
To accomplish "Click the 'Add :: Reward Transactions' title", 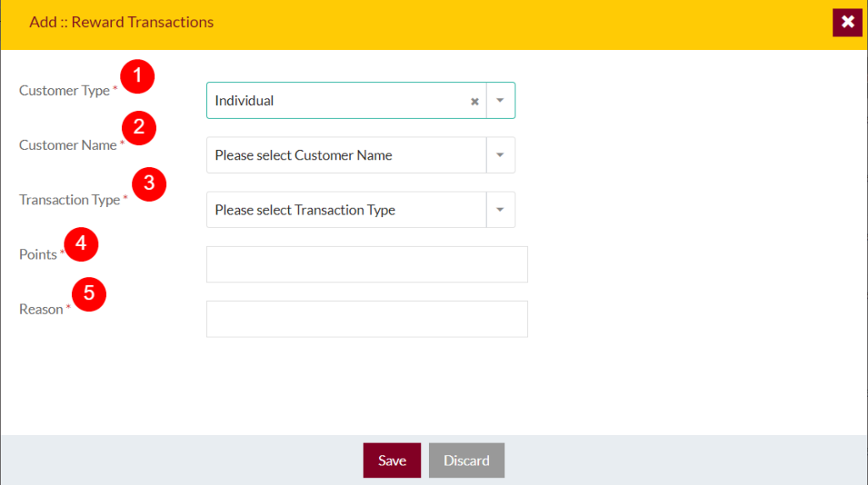I will [x=121, y=22].
